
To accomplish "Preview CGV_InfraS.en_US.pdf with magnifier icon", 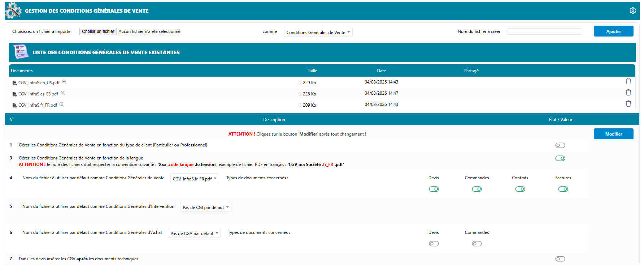I will pos(64,82).
